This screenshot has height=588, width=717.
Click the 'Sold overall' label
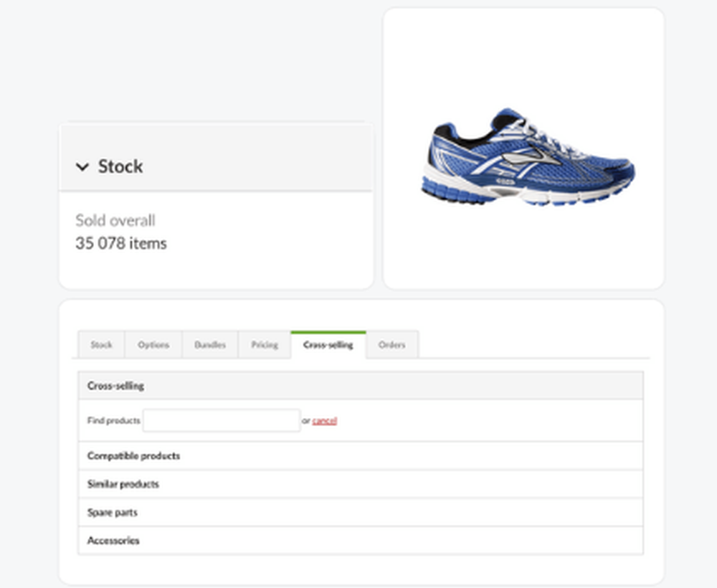tap(115, 220)
